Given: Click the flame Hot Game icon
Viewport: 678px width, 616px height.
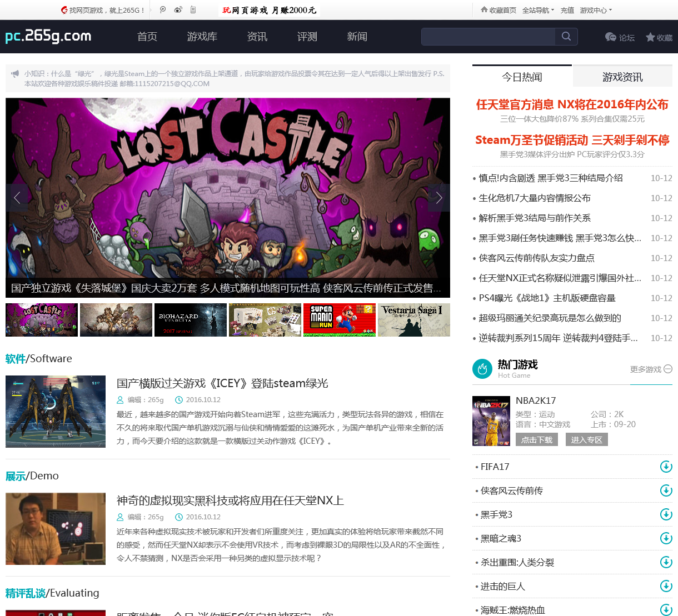Looking at the screenshot, I should click(x=482, y=369).
